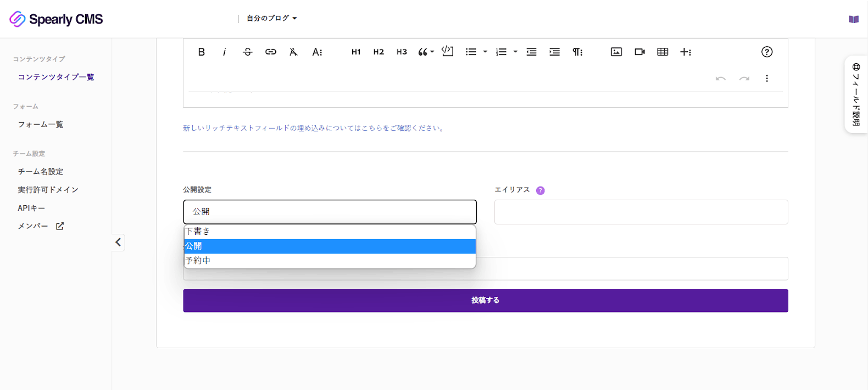Click the 公開設定 dropdown field
The image size is (868, 390).
click(330, 212)
